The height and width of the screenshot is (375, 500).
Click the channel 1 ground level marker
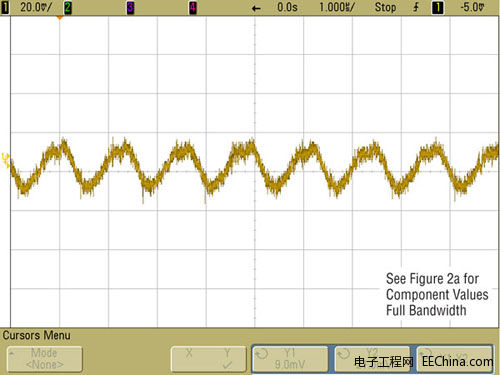(x=5, y=160)
